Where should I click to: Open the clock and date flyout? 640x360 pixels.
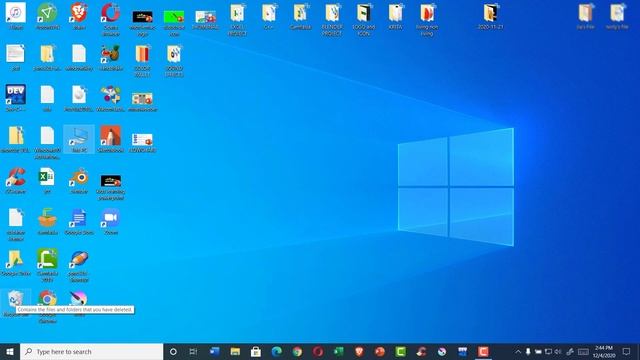[x=604, y=351]
